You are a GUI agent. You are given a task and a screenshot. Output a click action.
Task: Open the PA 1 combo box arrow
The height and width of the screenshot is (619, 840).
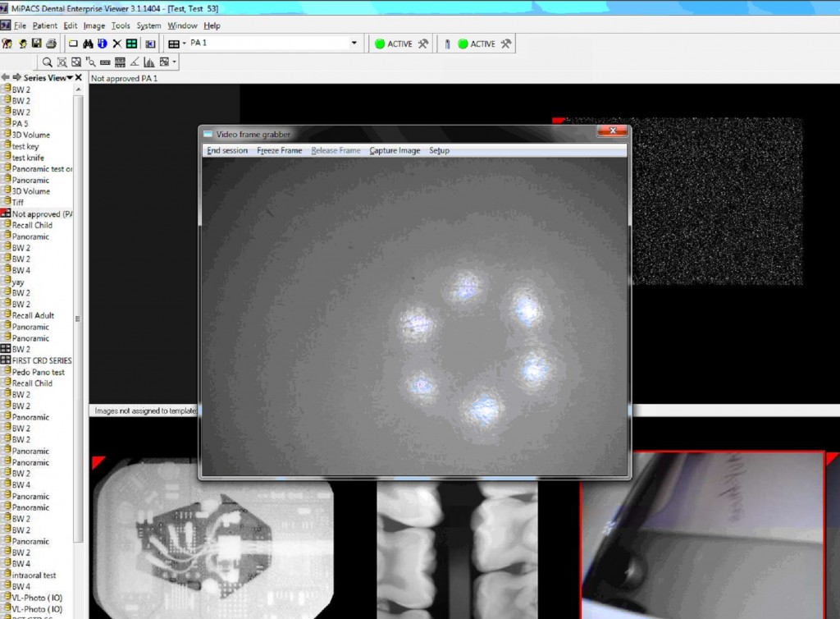tap(354, 43)
